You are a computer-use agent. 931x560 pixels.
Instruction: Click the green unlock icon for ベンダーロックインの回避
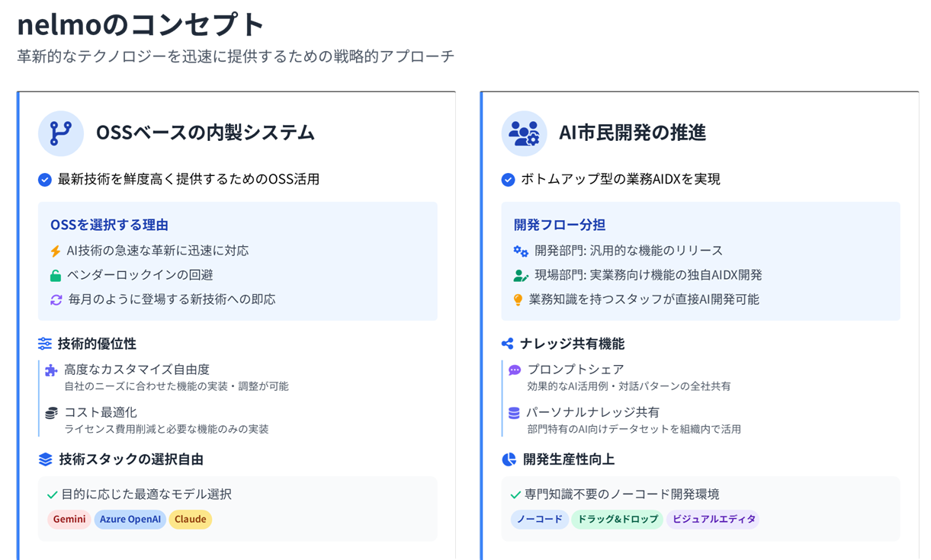click(56, 275)
